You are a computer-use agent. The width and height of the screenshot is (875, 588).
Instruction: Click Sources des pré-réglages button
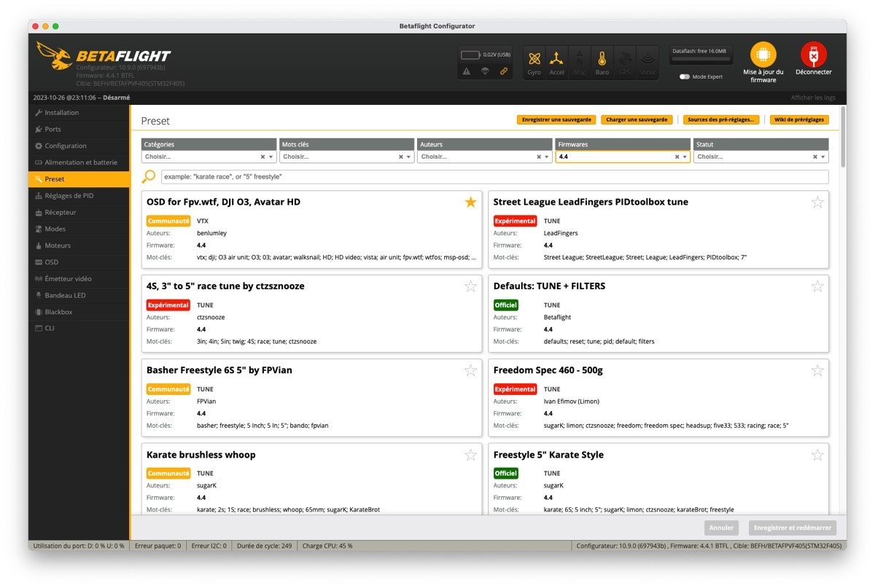722,119
